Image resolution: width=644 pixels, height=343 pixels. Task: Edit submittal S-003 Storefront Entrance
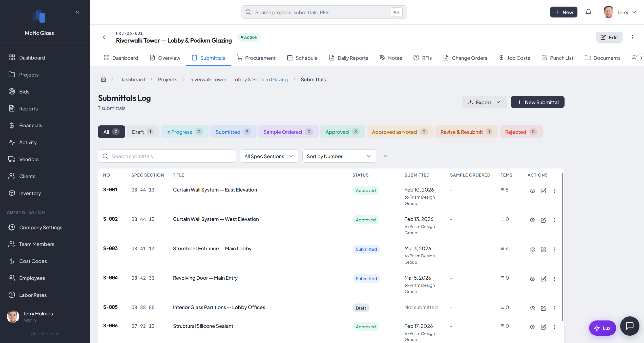click(x=544, y=249)
